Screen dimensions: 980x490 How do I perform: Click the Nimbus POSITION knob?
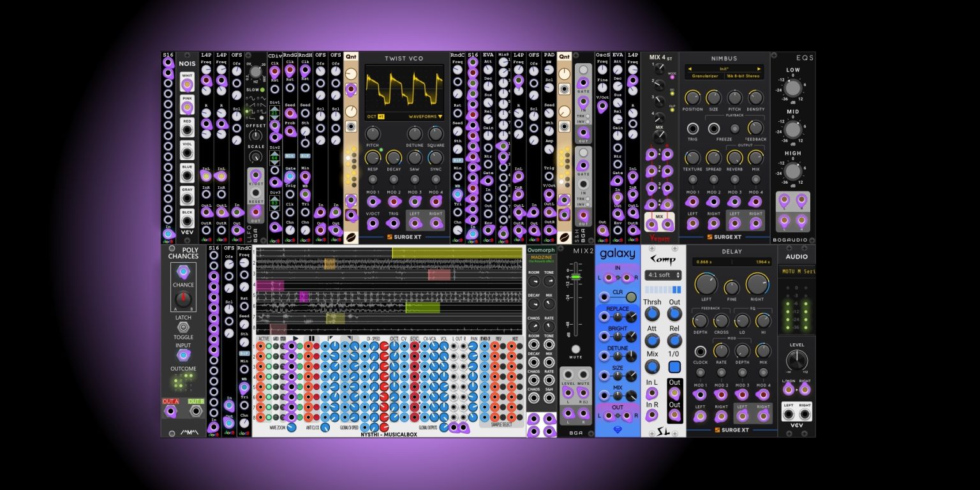(692, 98)
